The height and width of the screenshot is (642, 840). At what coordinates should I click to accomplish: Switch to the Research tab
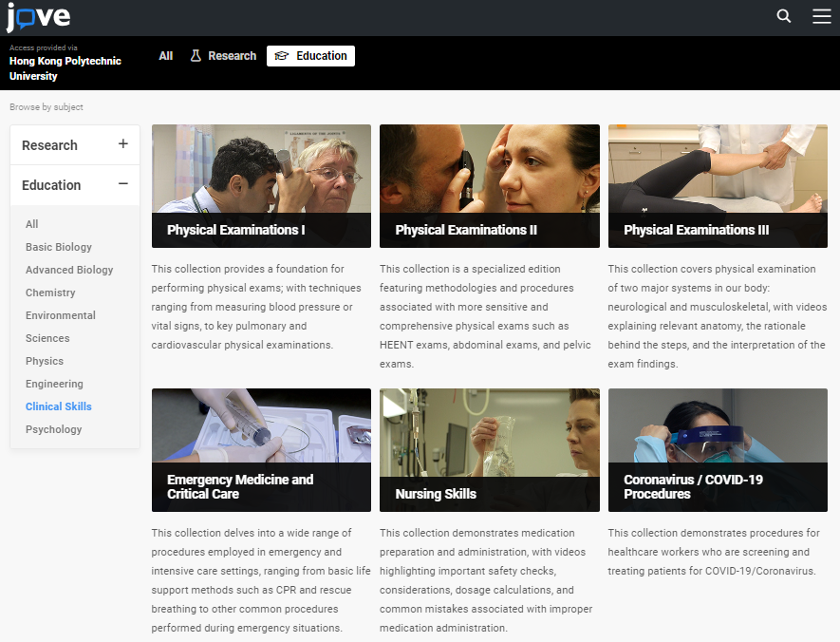click(x=223, y=56)
